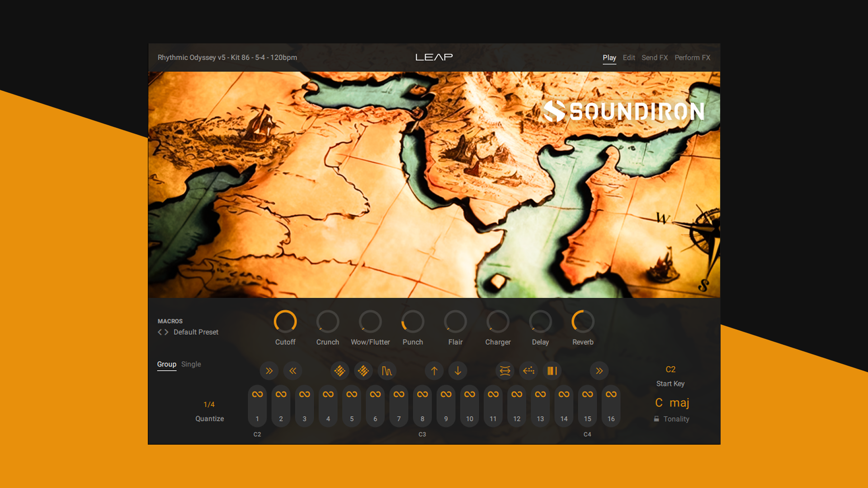Switch to the Play tab
The image size is (868, 488).
click(x=609, y=57)
